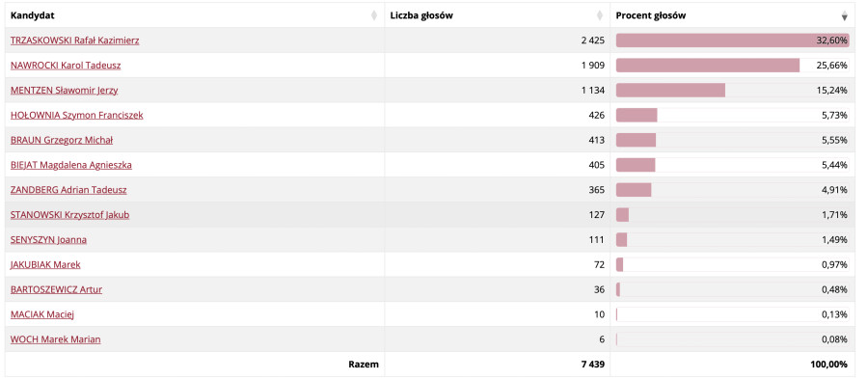Open JAKUBIAK Marek candidate link

click(x=45, y=264)
